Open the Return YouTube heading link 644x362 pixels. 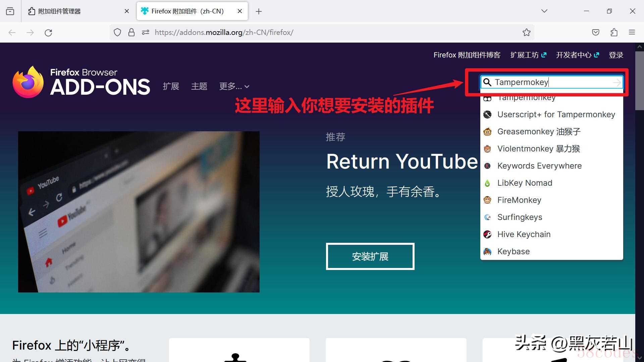[x=402, y=162]
